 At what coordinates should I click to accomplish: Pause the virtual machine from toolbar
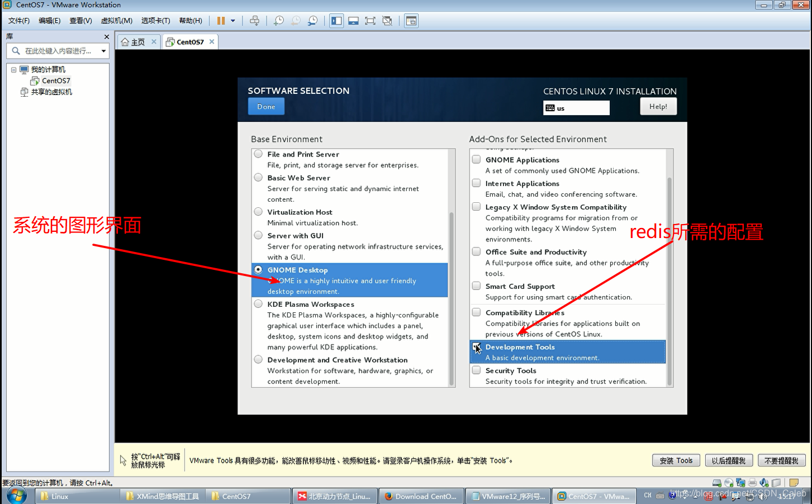pos(221,21)
